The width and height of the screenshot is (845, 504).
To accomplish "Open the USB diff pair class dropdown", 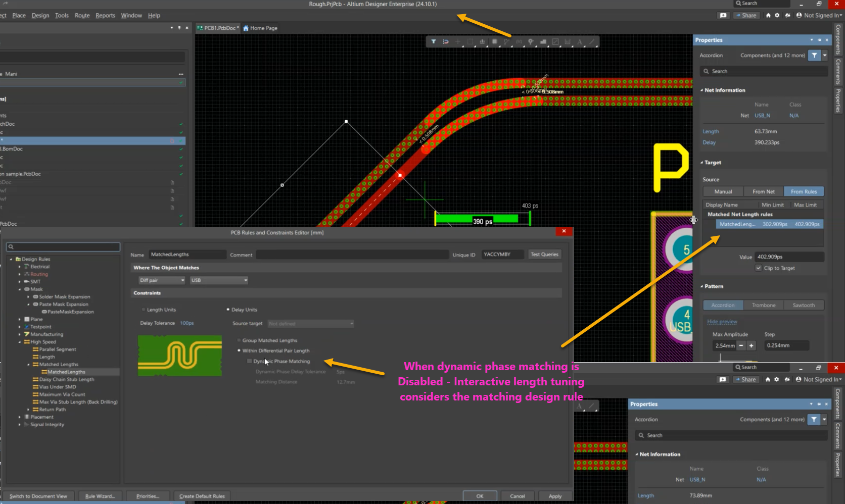I will pos(219,280).
